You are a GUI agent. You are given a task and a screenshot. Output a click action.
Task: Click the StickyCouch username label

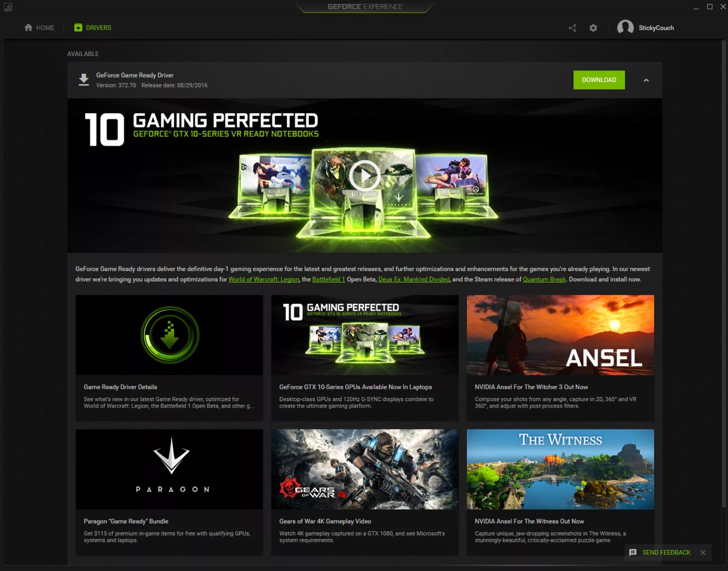[x=657, y=27]
